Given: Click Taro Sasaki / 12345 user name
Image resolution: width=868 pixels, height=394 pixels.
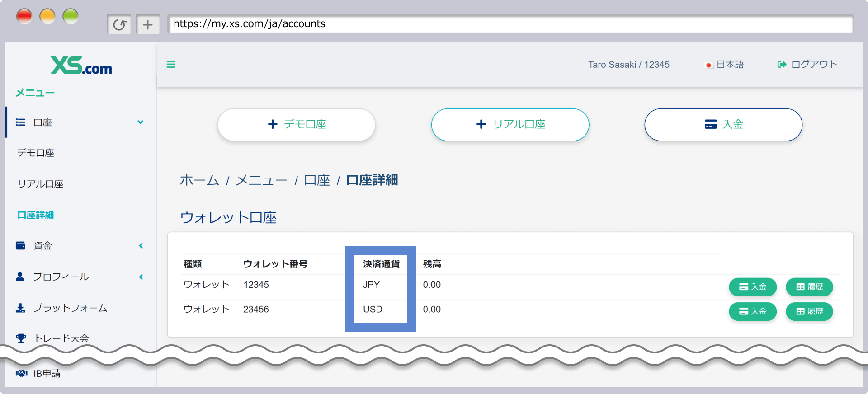Looking at the screenshot, I should [x=628, y=65].
